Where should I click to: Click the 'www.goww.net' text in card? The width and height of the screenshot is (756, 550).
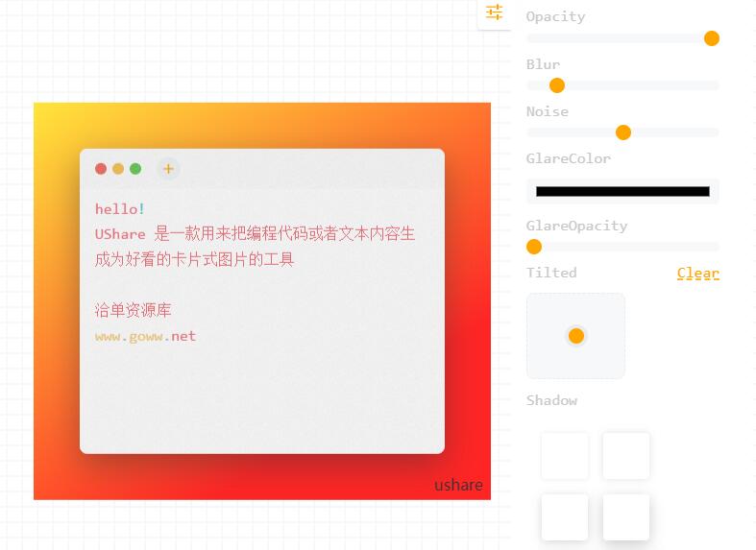[145, 336]
